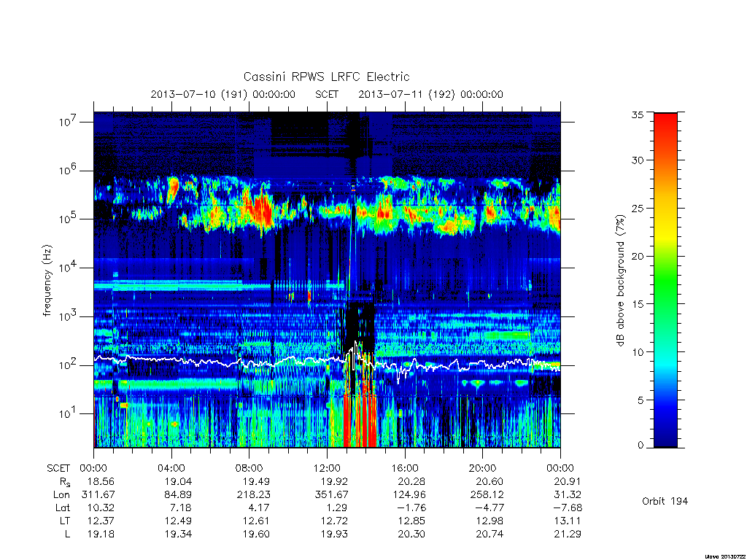Click the end time "2013-07-11 (192) 00:00:00"
Image resolution: width=747 pixels, height=560 pixels.
(x=430, y=94)
